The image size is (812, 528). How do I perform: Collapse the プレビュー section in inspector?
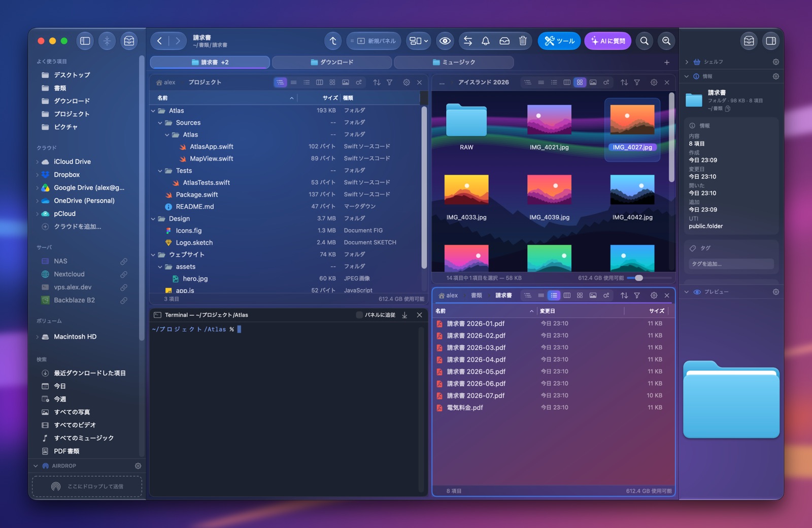tap(687, 292)
